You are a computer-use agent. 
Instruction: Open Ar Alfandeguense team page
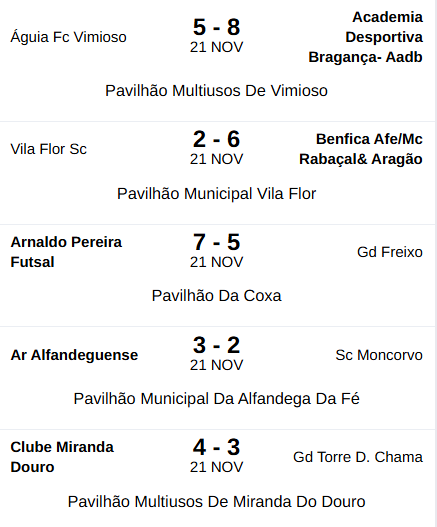tap(74, 355)
